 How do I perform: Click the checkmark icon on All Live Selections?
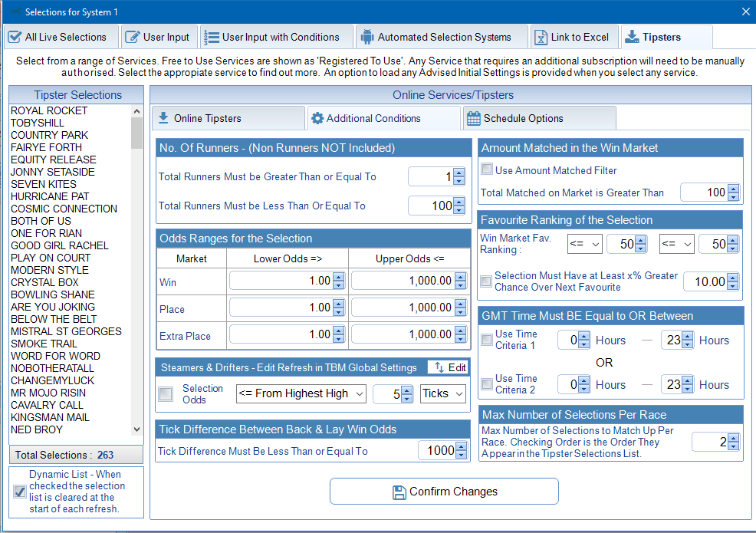[x=15, y=37]
